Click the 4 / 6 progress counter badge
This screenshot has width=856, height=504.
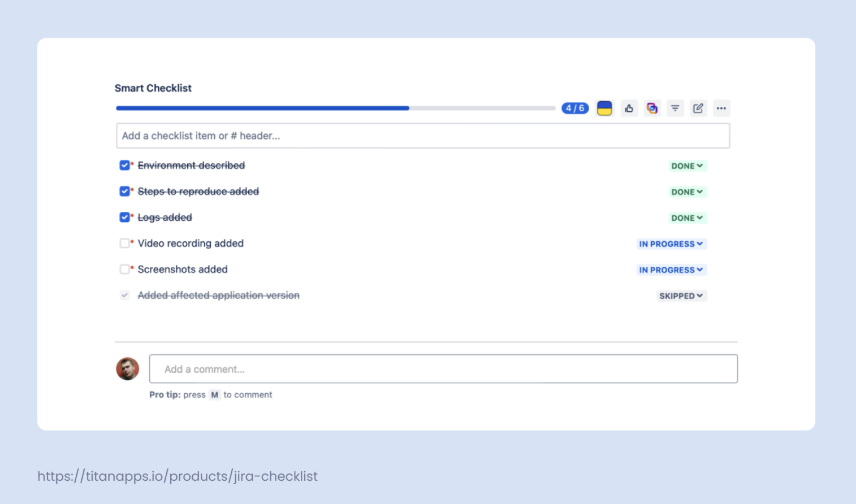click(x=574, y=108)
